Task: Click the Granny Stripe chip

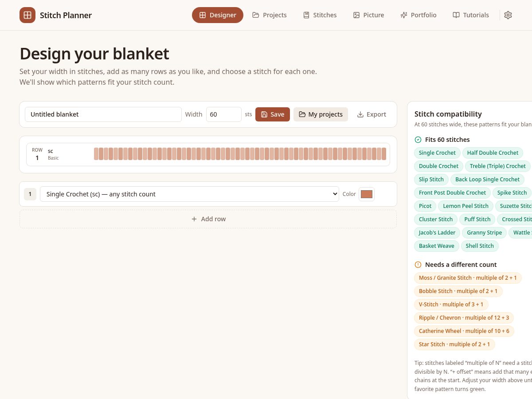Action: 484,233
